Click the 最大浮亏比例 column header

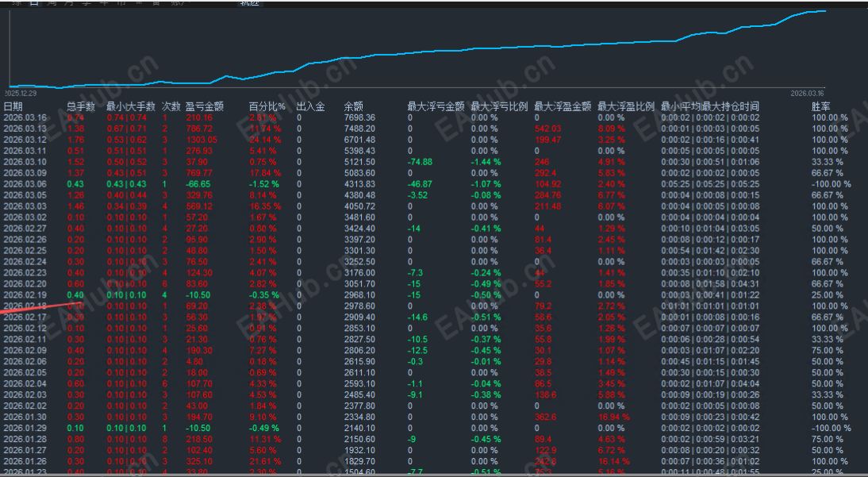pos(499,106)
